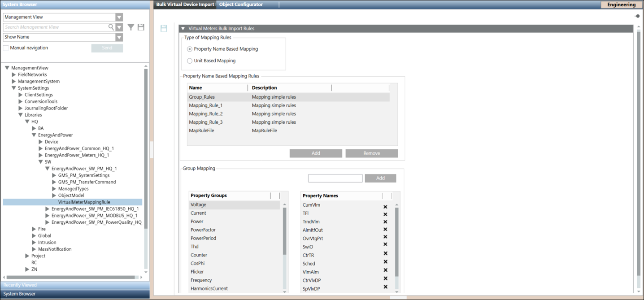The image size is (644, 300).
Task: Choose the Unit Based Mapping radio button
Action: [190, 61]
